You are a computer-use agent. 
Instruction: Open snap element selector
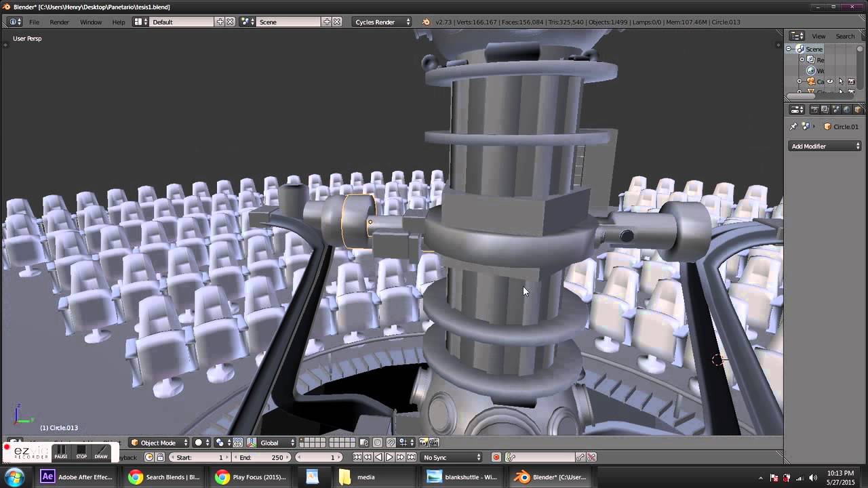point(405,443)
